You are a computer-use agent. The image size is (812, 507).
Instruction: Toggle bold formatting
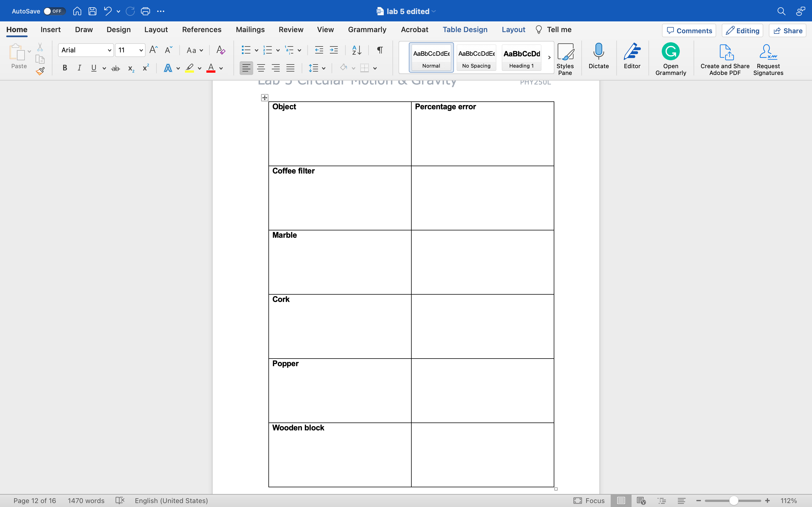(64, 68)
